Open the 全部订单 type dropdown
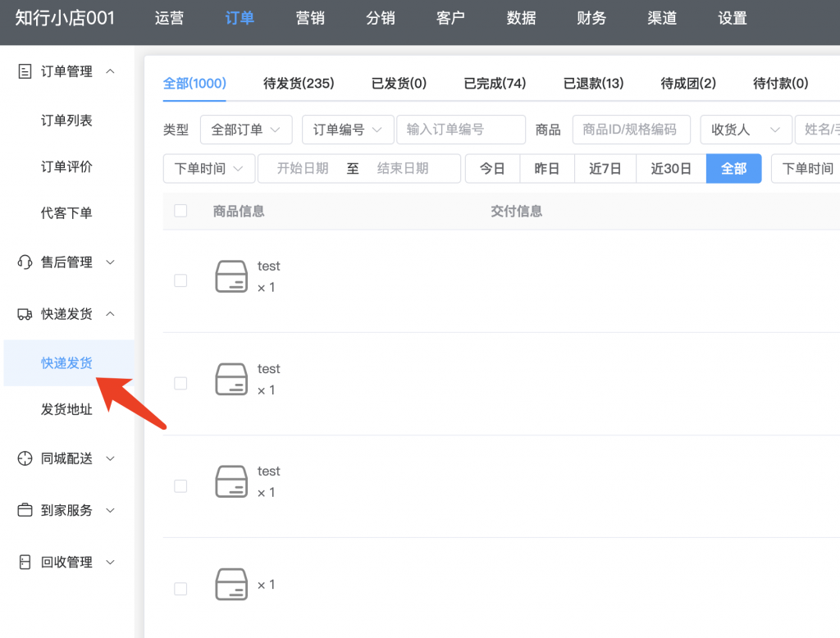 tap(246, 130)
